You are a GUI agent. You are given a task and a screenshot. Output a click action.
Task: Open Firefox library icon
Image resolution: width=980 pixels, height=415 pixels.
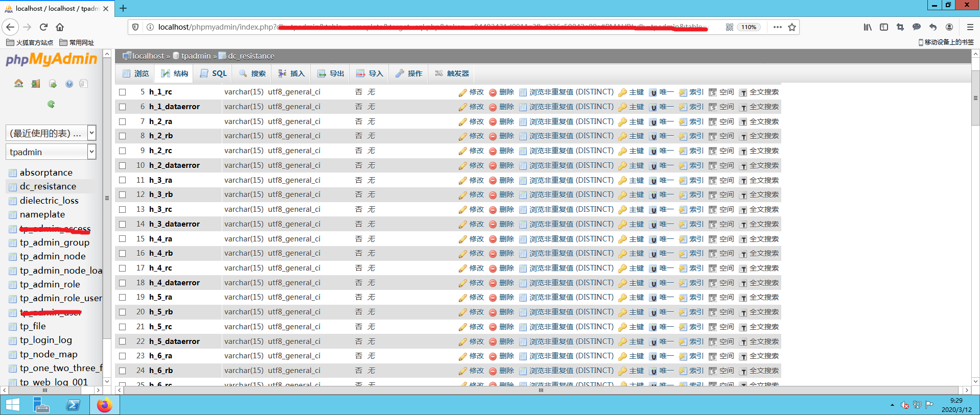click(868, 27)
